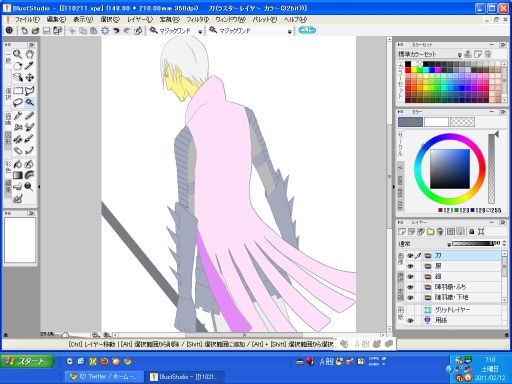Open the ヘルプ(H) menu

295,20
